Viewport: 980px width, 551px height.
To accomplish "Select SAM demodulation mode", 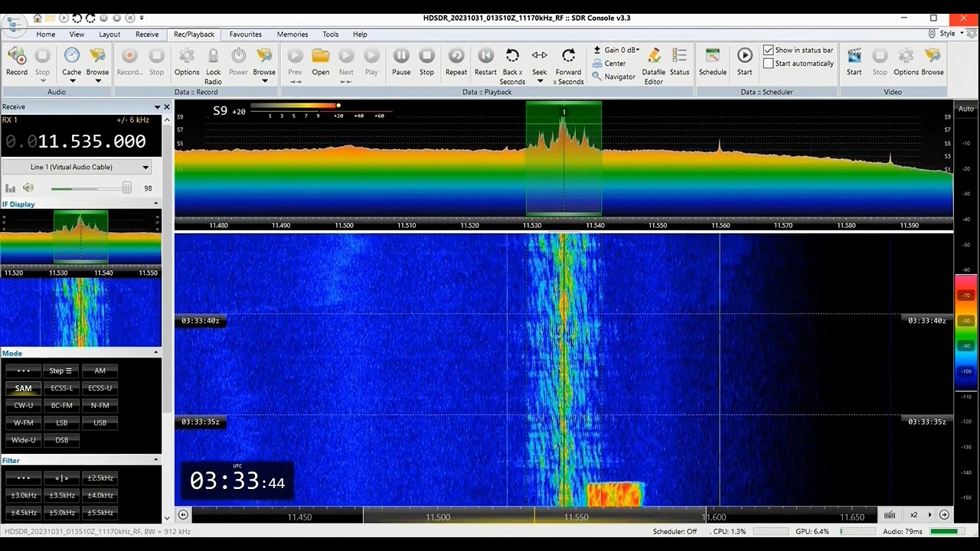I will point(23,388).
